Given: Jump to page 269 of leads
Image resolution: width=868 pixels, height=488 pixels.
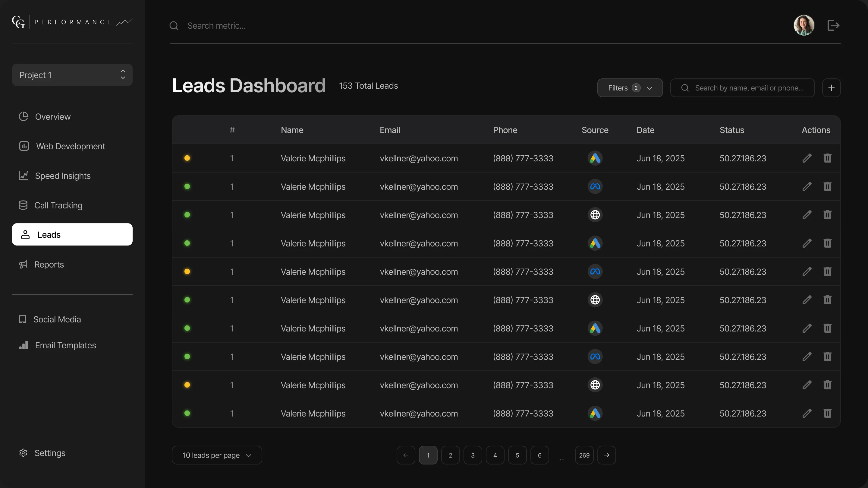Looking at the screenshot, I should 584,455.
